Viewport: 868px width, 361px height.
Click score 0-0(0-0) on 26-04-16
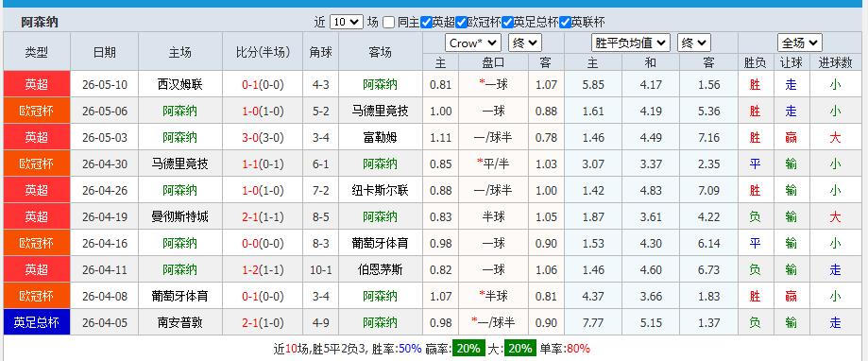tap(263, 243)
